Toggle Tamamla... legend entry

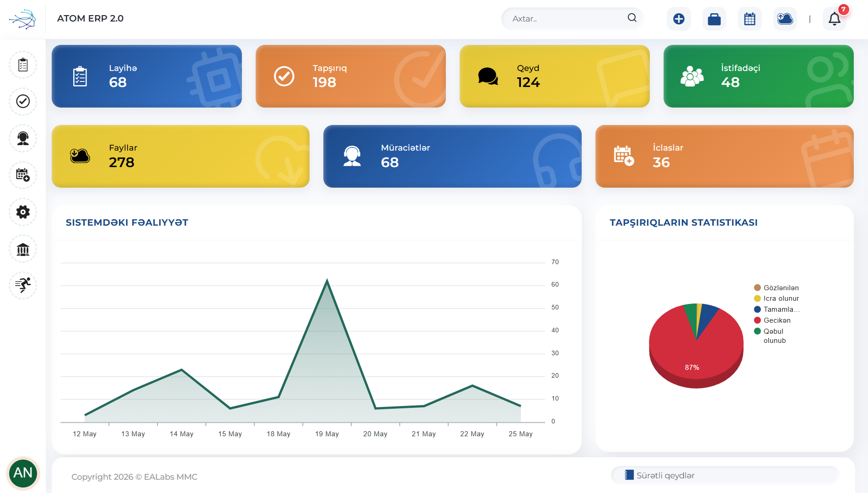point(777,309)
